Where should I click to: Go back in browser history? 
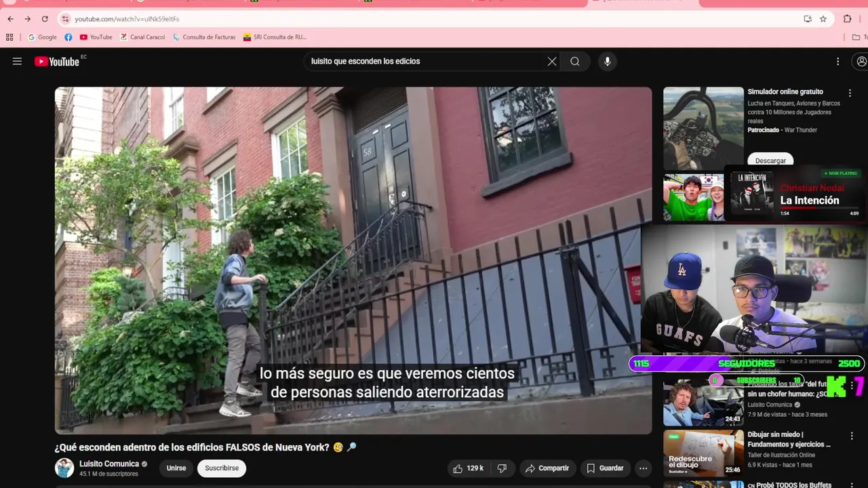10,19
